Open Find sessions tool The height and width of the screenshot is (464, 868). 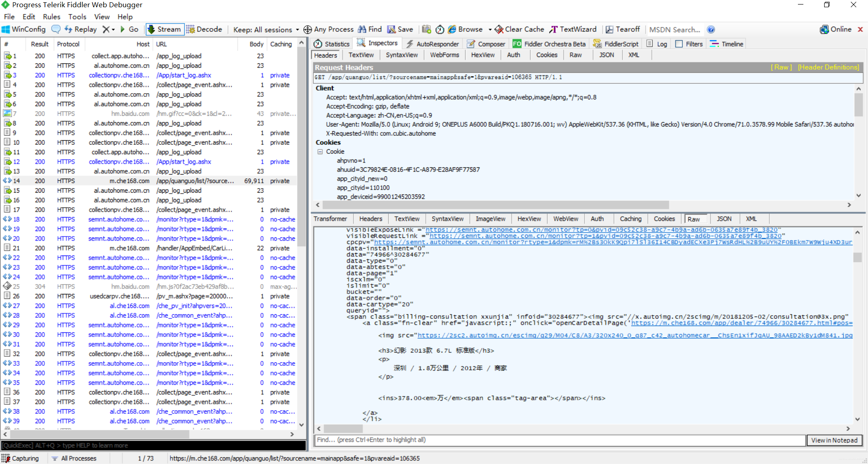370,29
